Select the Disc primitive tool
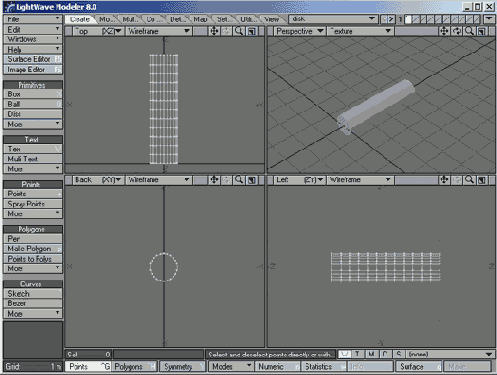Image resolution: width=497 pixels, height=375 pixels. [33, 114]
